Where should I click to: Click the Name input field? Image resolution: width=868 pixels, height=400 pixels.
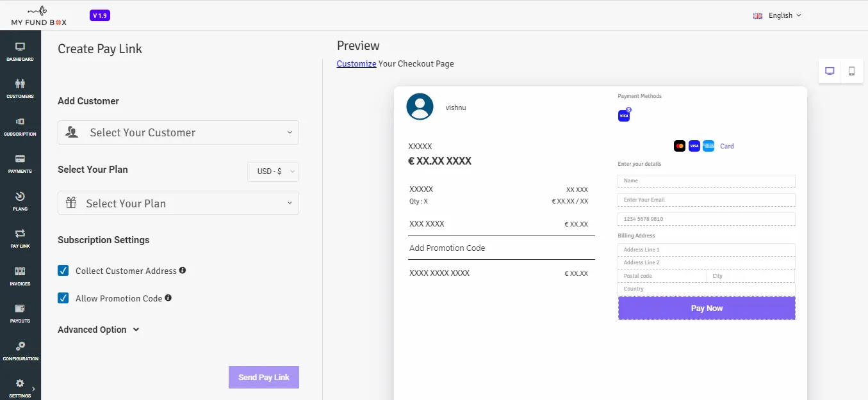pyautogui.click(x=707, y=181)
